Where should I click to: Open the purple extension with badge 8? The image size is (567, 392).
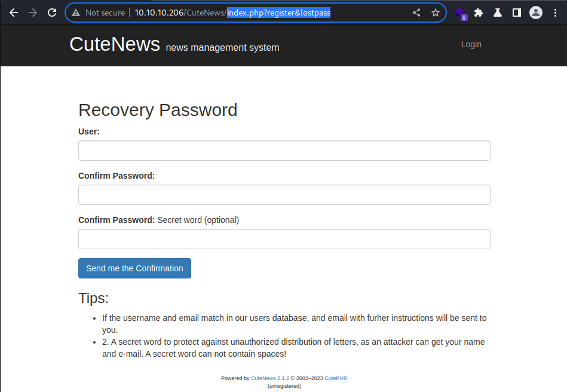pyautogui.click(x=461, y=13)
